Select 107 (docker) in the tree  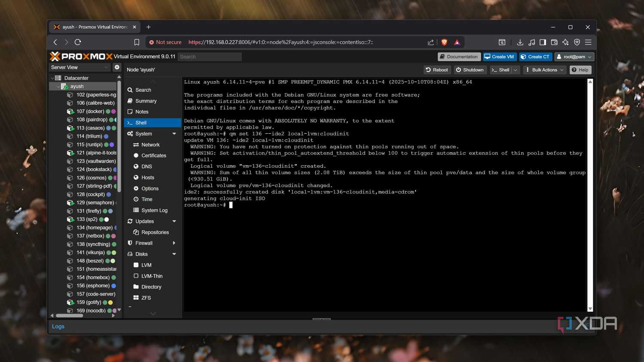point(90,112)
